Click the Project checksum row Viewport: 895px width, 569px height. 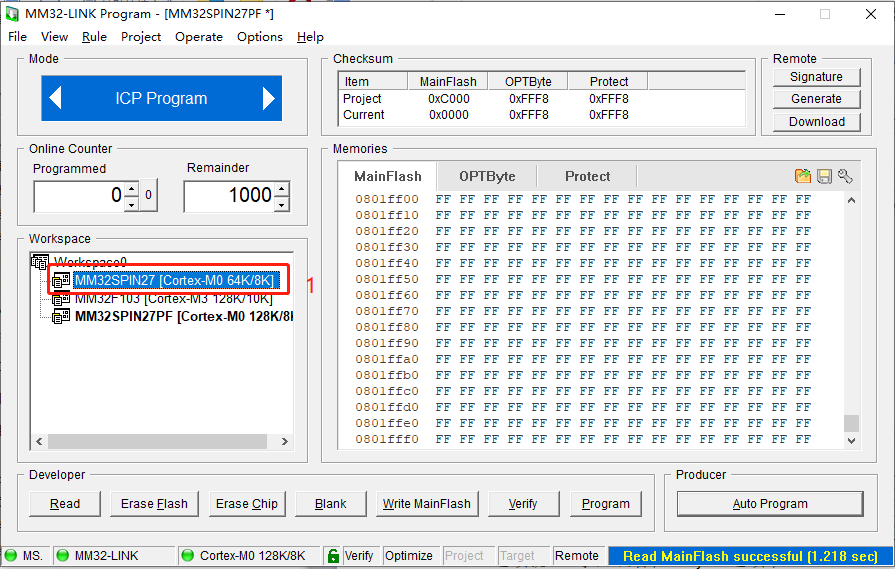[x=542, y=99]
